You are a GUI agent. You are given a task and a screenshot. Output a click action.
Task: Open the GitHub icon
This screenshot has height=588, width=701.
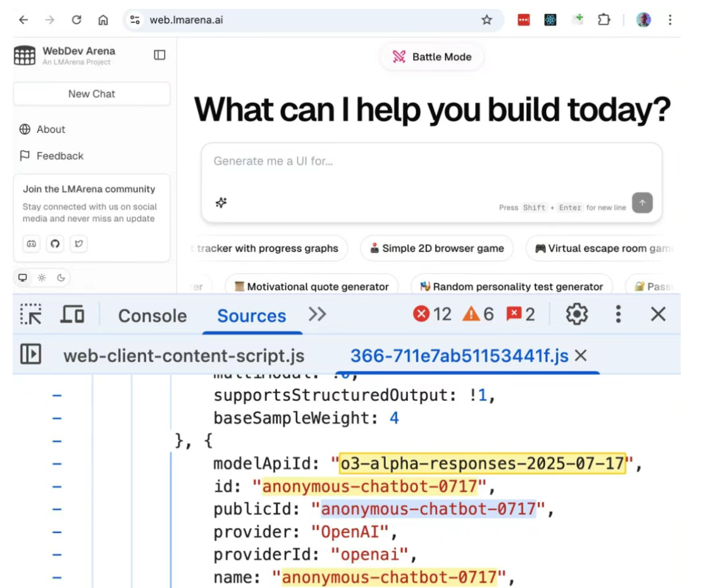tap(55, 244)
